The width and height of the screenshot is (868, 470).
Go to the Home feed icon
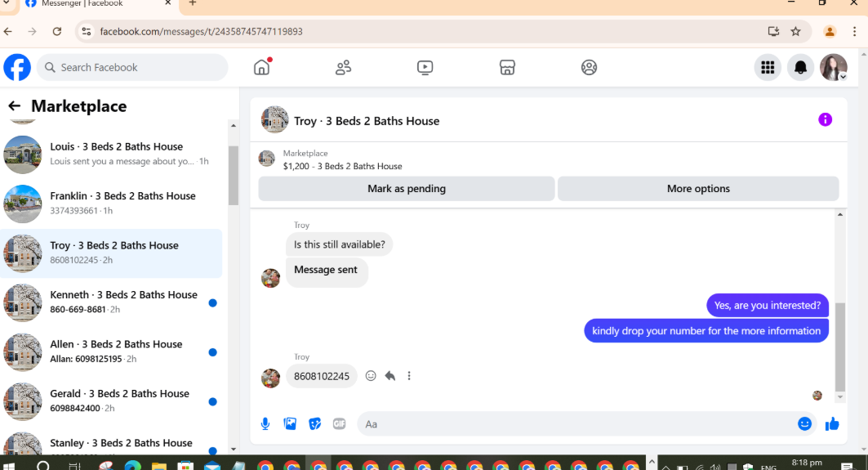262,68
